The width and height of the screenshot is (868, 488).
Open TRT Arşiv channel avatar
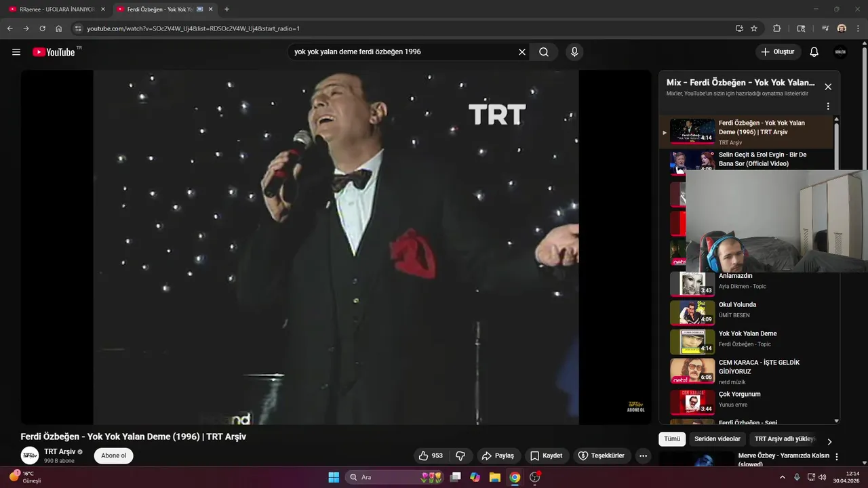[x=30, y=455]
